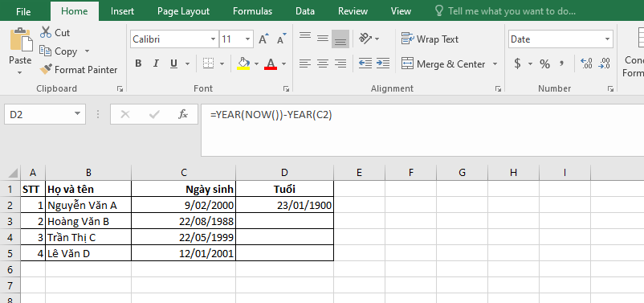Expand the Underline style dropdown arrow

point(187,64)
